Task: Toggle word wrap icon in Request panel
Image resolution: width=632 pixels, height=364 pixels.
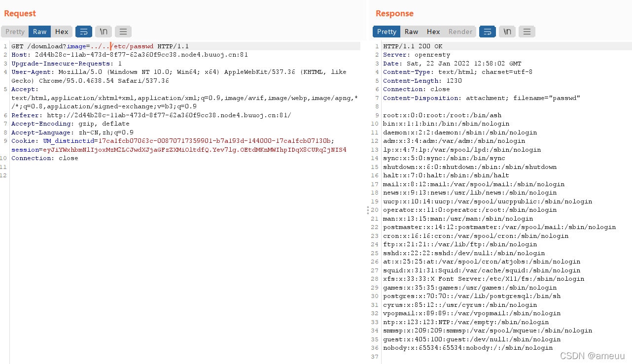Action: point(84,32)
